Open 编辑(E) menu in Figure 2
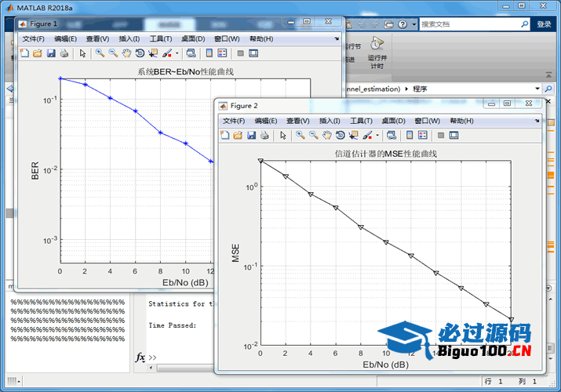 tap(266, 121)
